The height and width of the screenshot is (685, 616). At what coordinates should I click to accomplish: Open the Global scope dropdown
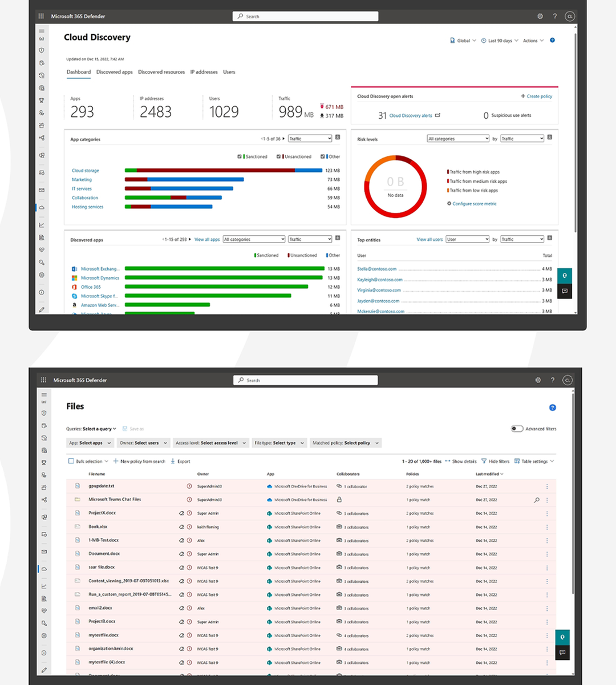point(463,41)
